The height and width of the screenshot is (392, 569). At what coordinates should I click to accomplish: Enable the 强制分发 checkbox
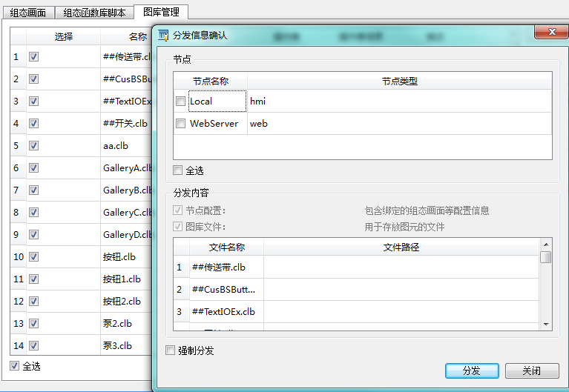pos(170,351)
